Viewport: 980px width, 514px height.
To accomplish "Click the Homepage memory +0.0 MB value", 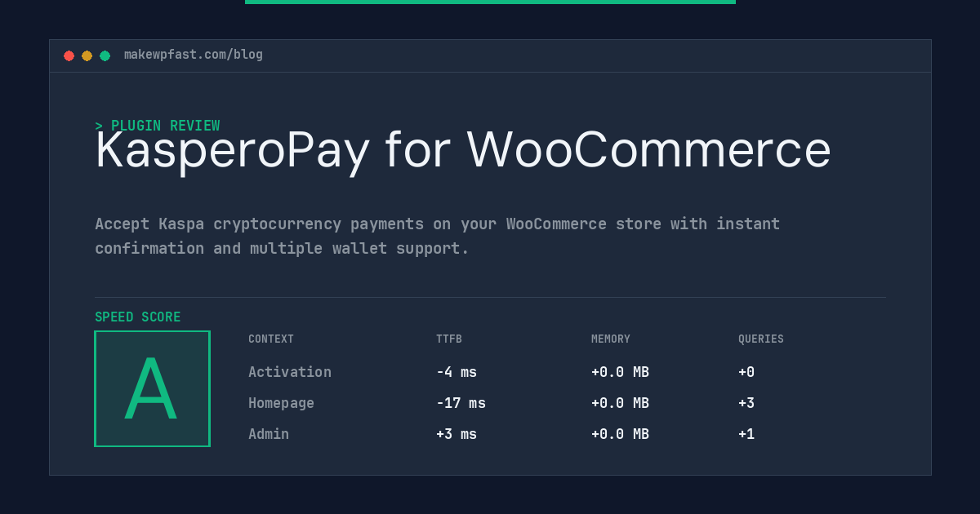I will tap(620, 403).
